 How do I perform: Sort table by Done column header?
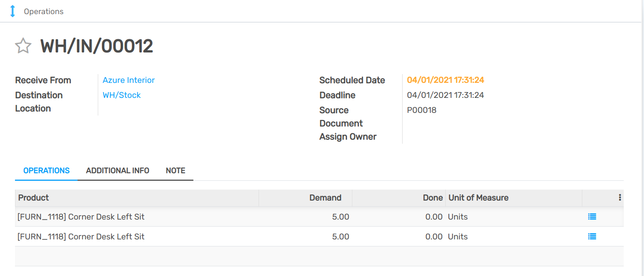pyautogui.click(x=433, y=198)
